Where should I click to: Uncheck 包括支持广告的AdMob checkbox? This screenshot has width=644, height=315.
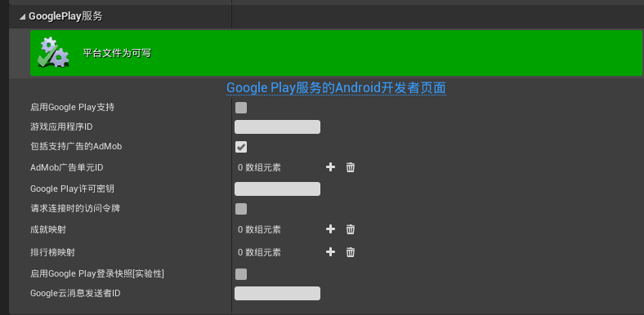[x=241, y=147]
